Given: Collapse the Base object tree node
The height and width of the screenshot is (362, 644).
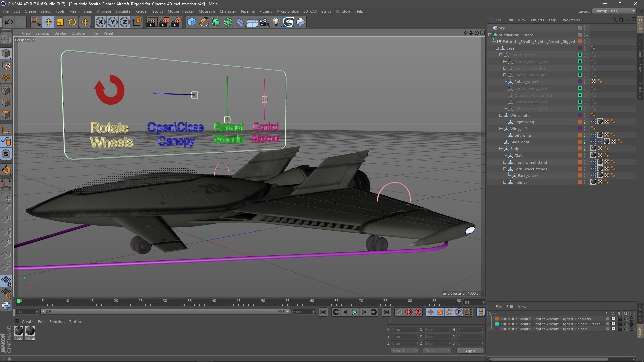Looking at the screenshot, I should 497,48.
